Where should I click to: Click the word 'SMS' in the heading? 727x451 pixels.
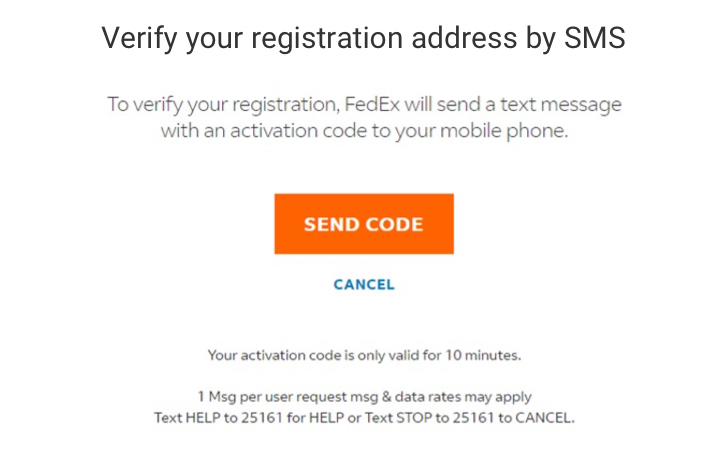pyautogui.click(x=595, y=38)
